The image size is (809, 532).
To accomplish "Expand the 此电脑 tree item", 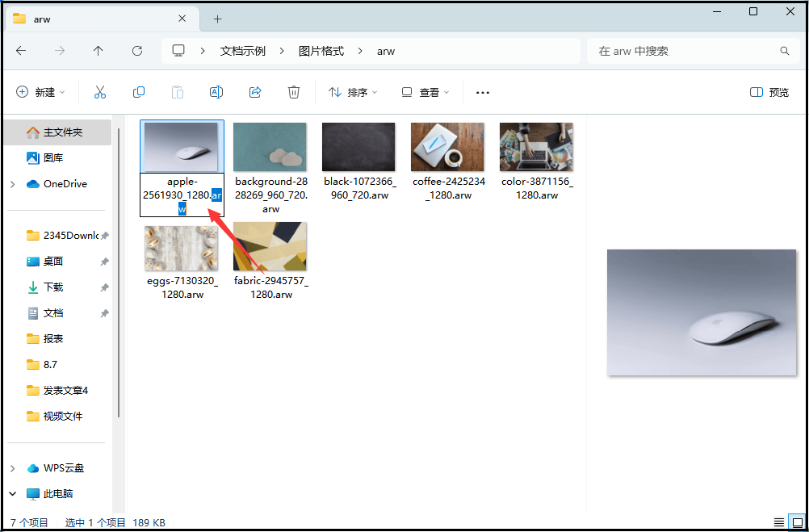I will [11, 493].
